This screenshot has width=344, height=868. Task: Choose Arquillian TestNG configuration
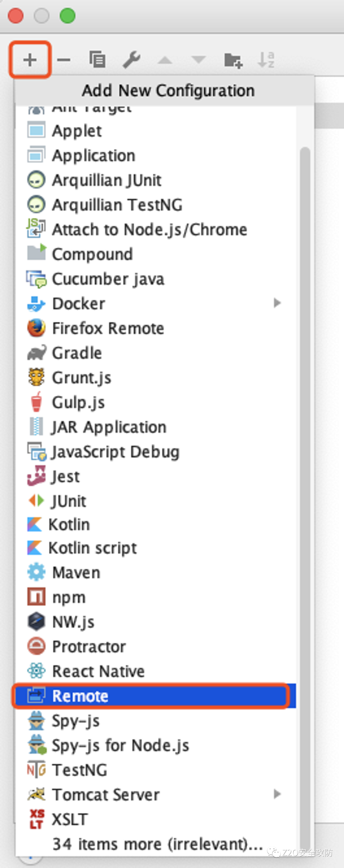[x=155, y=205]
